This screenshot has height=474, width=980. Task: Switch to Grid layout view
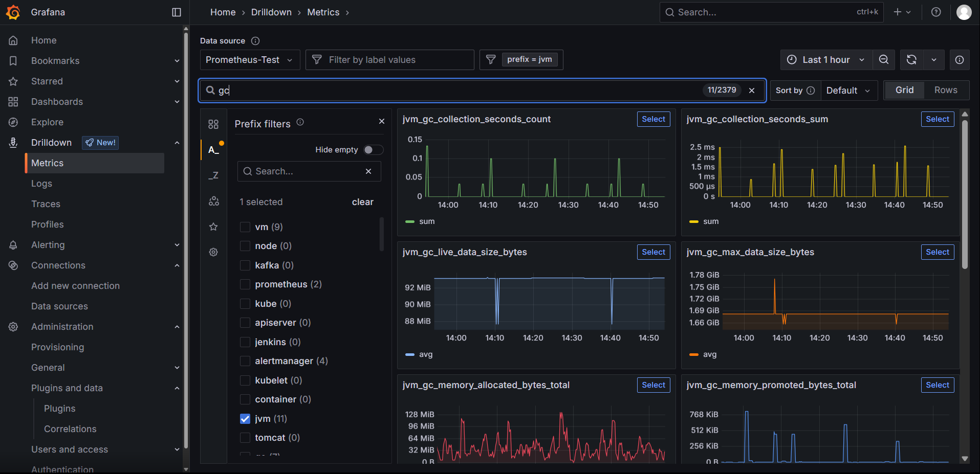click(x=904, y=90)
